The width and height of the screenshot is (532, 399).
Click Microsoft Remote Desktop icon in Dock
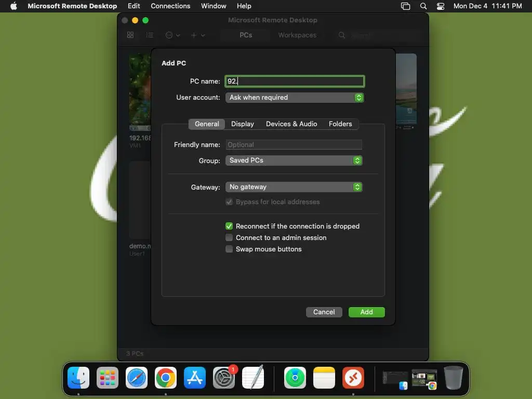pos(353,377)
